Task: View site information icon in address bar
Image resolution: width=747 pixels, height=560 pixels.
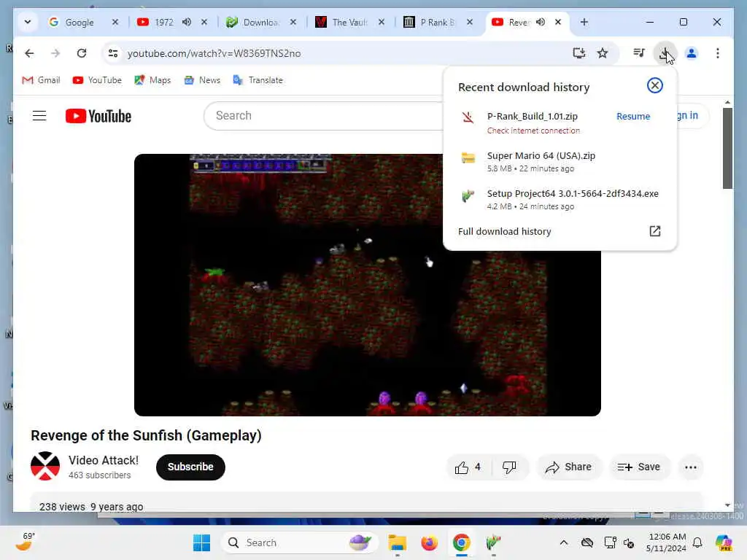Action: pos(113,52)
